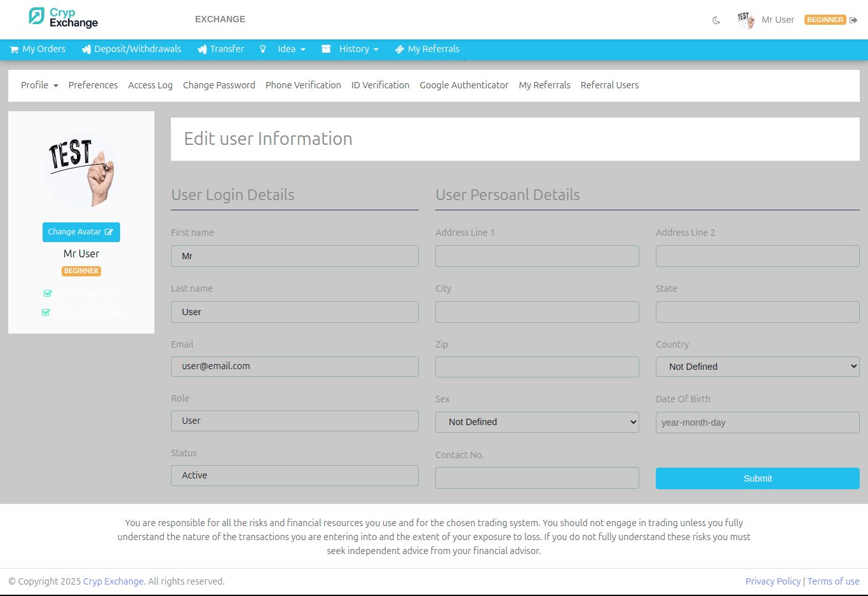
Task: Open the Country dropdown
Action: [x=757, y=367]
